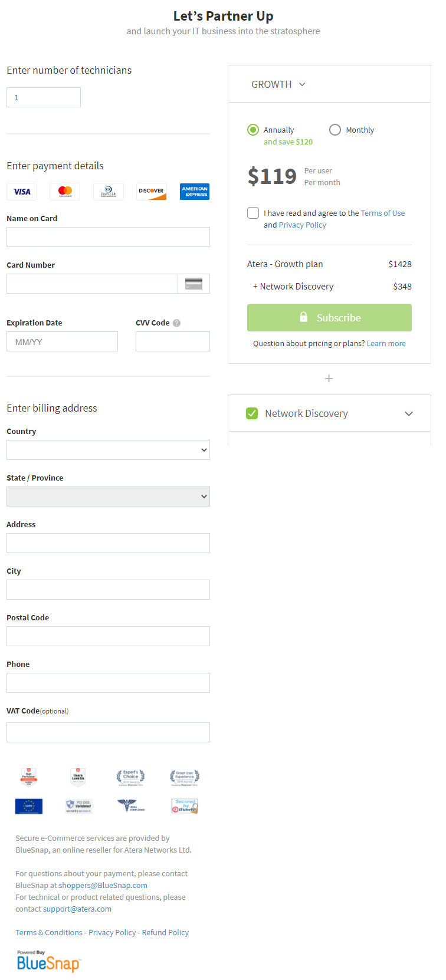The height and width of the screenshot is (980, 446).
Task: Open the Privacy Policy link near checkbox
Action: 302,225
